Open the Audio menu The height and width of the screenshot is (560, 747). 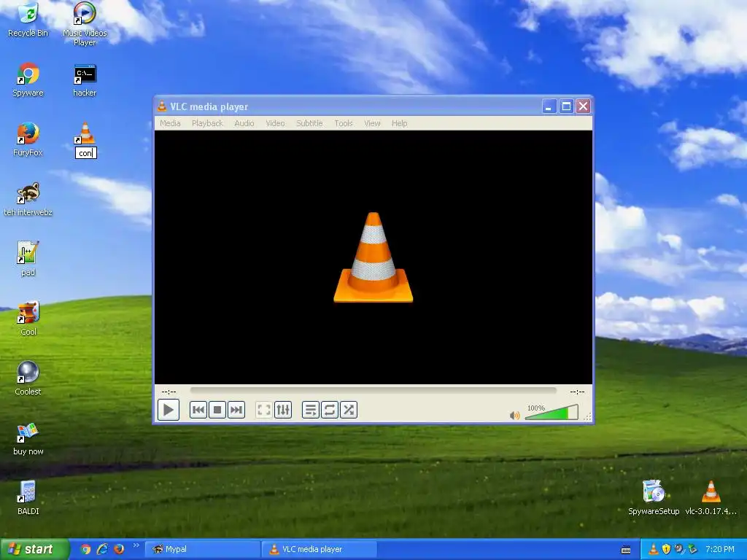(x=244, y=123)
